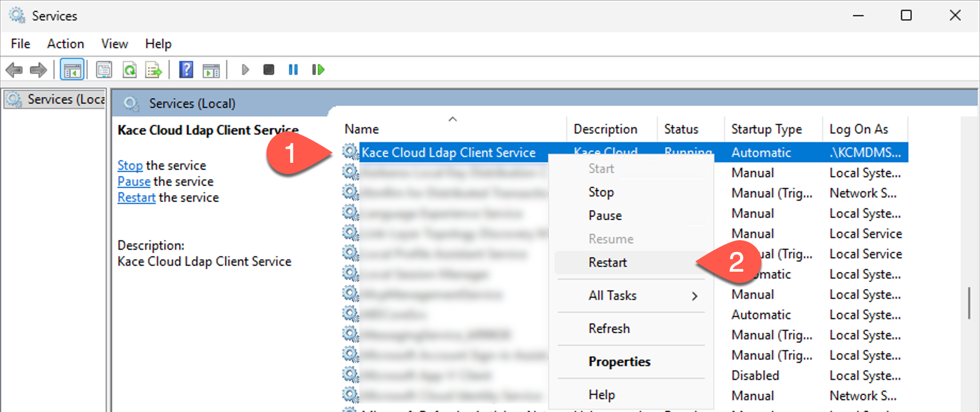
Task: Click the Pause Service icon in toolbar
Action: coord(293,70)
